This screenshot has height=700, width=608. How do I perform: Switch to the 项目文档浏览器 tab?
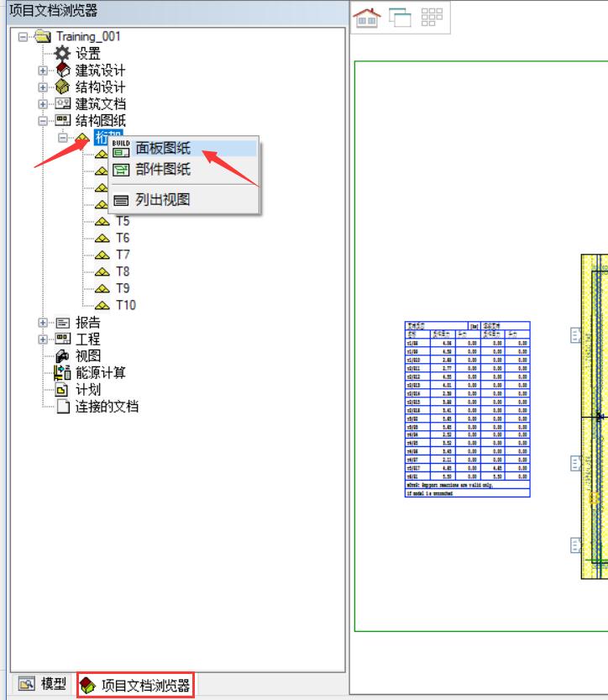(x=135, y=685)
